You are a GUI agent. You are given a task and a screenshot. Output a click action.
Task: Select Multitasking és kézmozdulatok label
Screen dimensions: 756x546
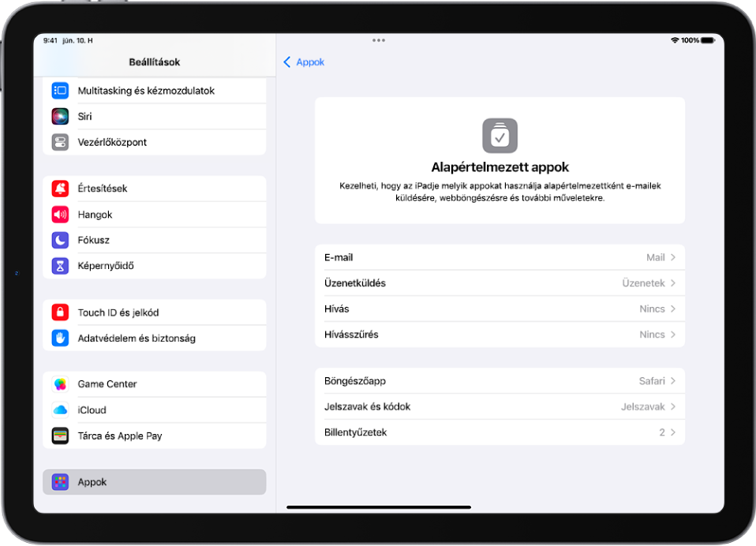pyautogui.click(x=146, y=91)
